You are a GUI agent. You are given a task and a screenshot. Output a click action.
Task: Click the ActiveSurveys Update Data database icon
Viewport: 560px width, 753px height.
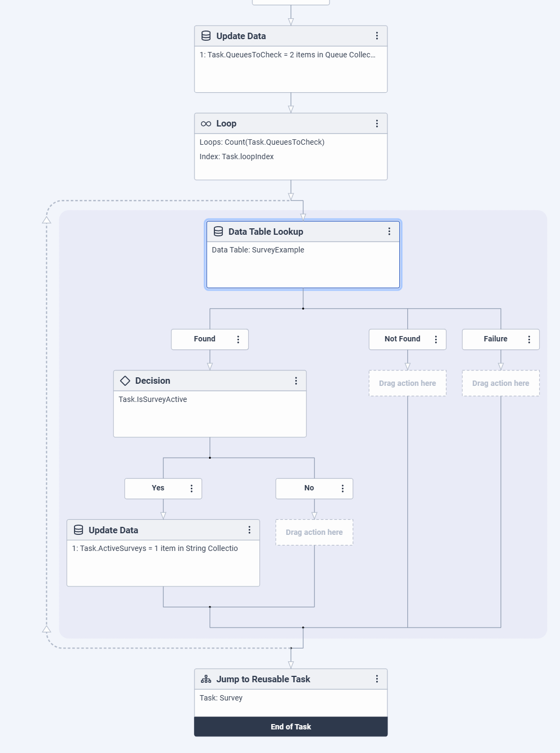[78, 530]
